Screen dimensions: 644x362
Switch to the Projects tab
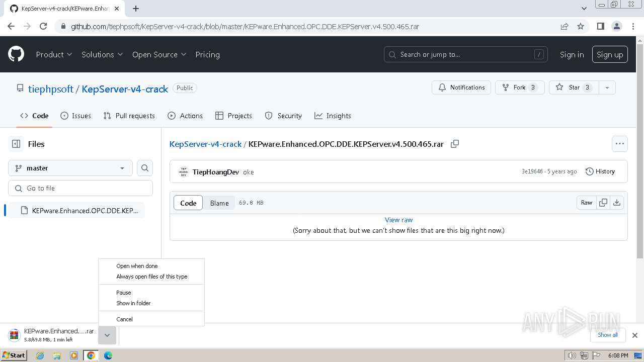(233, 116)
